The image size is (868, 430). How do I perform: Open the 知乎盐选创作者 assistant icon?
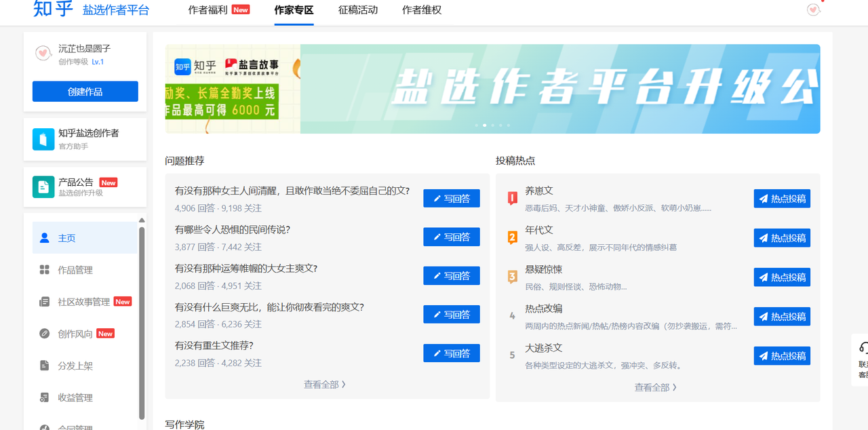[43, 139]
